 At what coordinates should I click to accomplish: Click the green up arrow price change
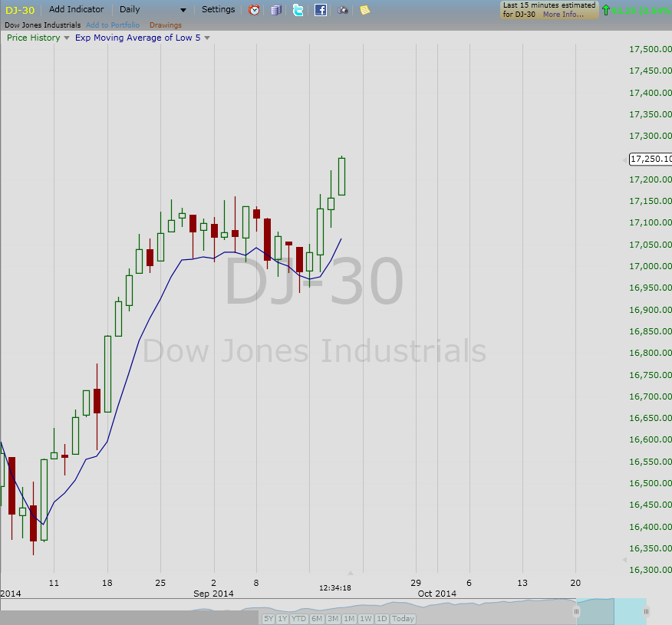(605, 10)
